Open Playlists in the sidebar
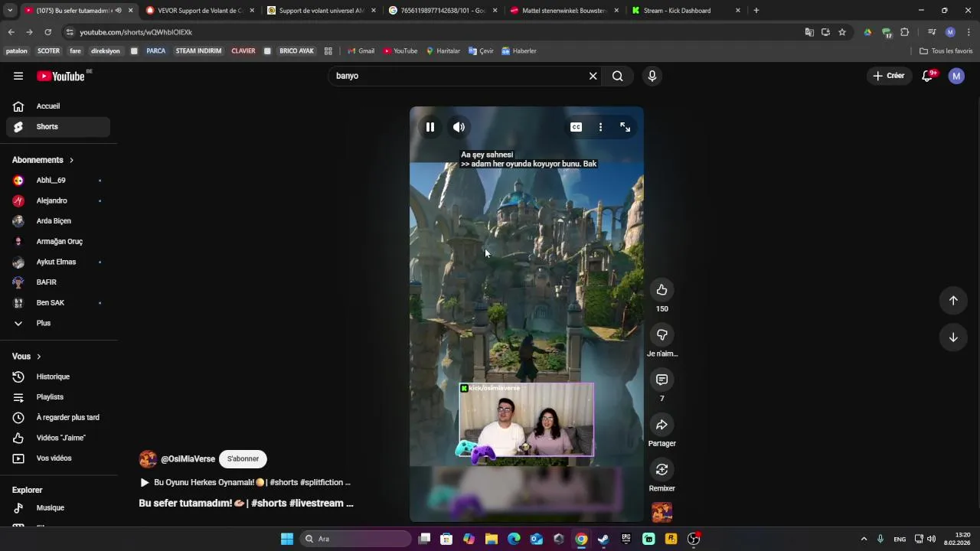The height and width of the screenshot is (551, 980). point(58,397)
